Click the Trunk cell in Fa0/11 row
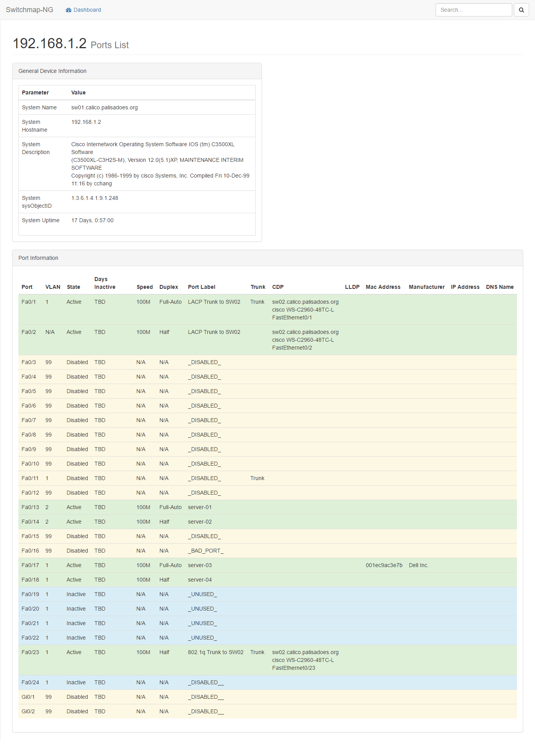This screenshot has width=535, height=756. pos(257,478)
